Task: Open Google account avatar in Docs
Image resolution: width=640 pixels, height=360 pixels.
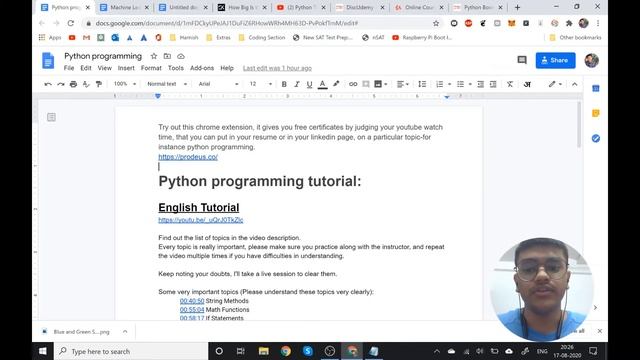Action: click(x=591, y=60)
